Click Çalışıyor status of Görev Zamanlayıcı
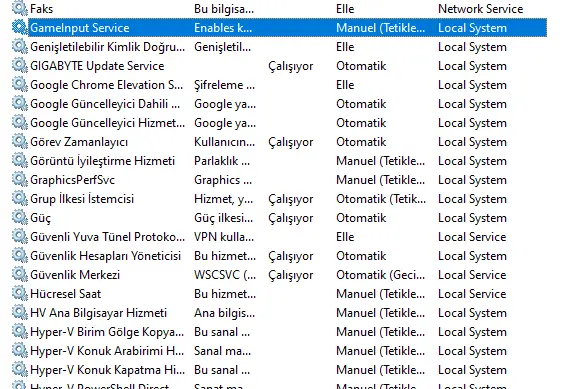Image resolution: width=571 pixels, height=389 pixels. point(291,142)
